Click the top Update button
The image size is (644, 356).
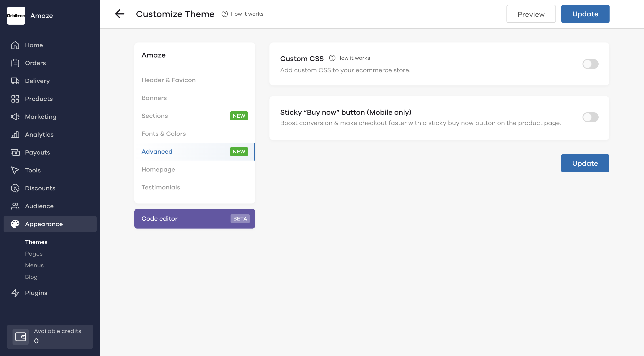tap(585, 14)
